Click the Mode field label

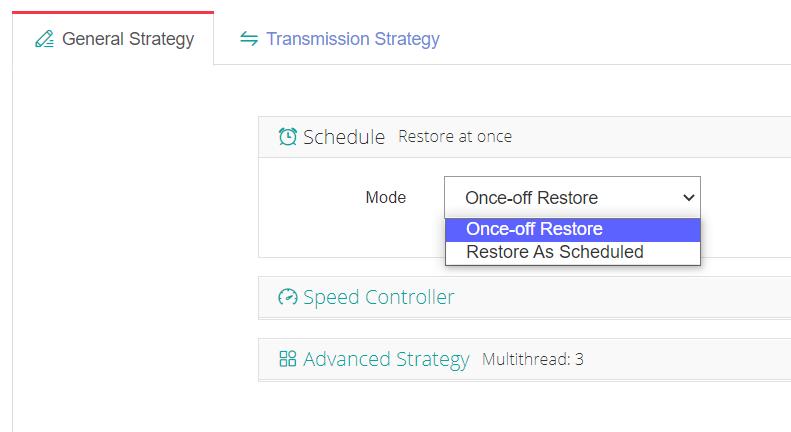coord(385,197)
